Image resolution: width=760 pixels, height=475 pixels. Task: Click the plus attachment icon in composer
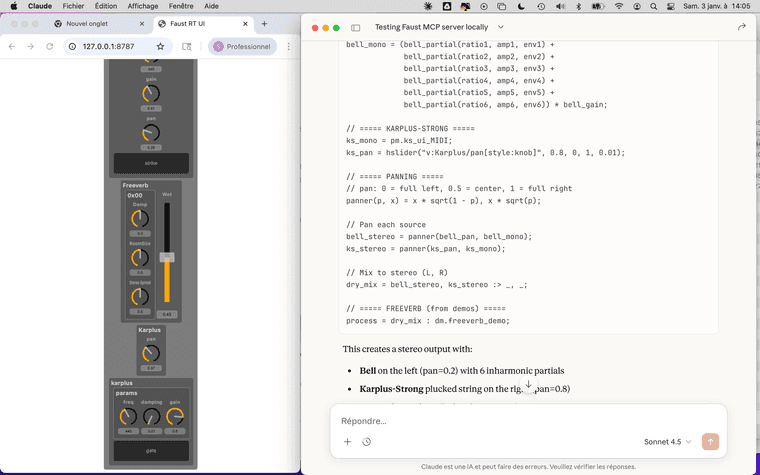coord(347,442)
